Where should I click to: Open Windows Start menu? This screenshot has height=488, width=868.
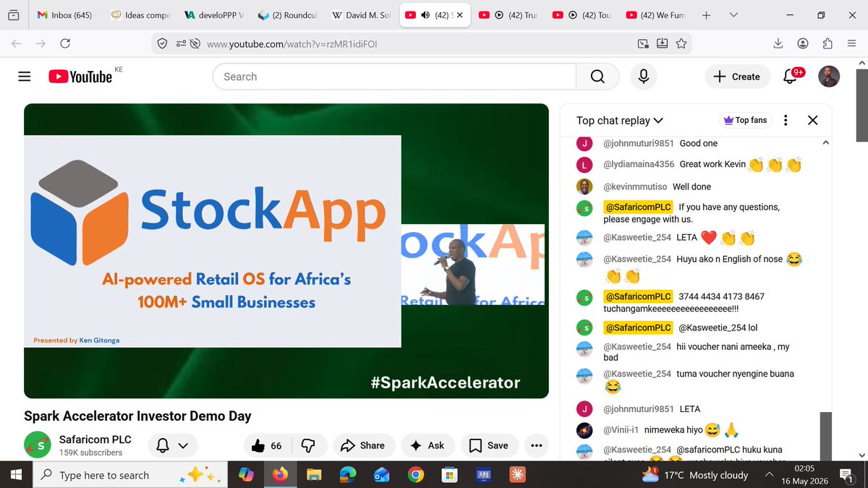16,475
